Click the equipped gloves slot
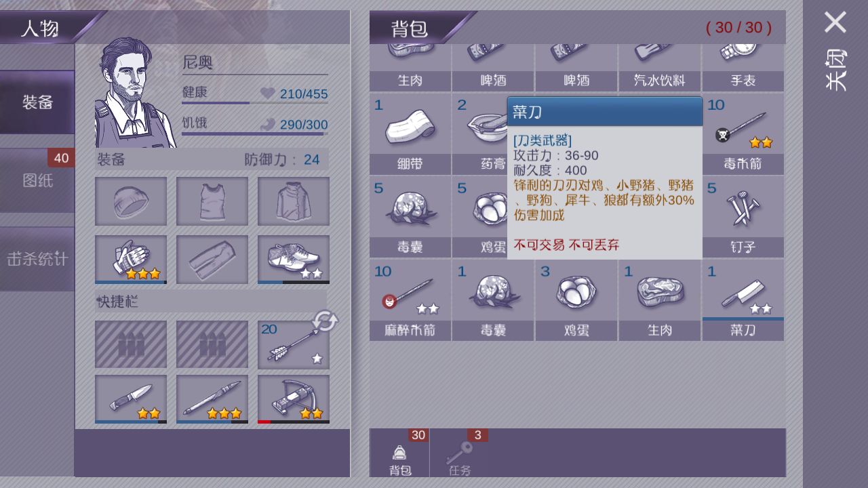868x488 pixels. 131,260
